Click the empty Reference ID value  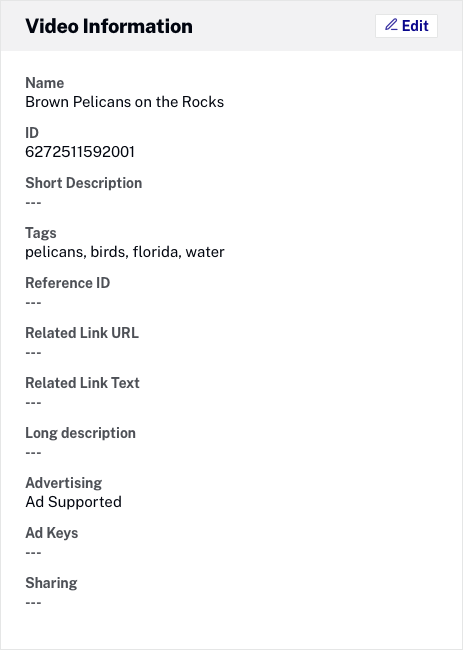click(33, 303)
